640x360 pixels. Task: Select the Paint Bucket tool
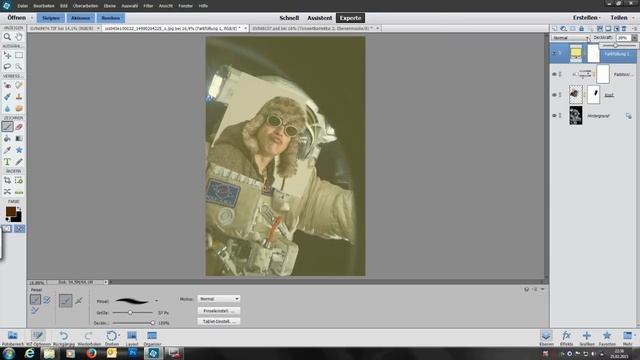click(x=7, y=138)
